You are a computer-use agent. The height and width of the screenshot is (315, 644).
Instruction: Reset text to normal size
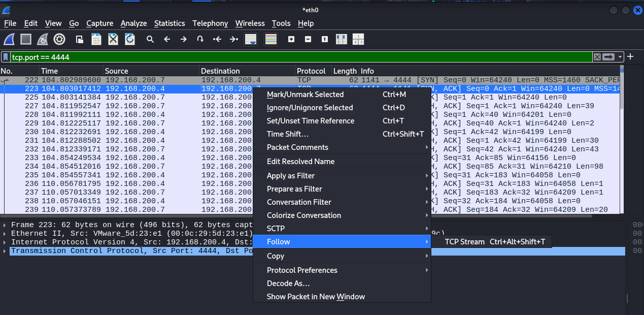(x=325, y=39)
